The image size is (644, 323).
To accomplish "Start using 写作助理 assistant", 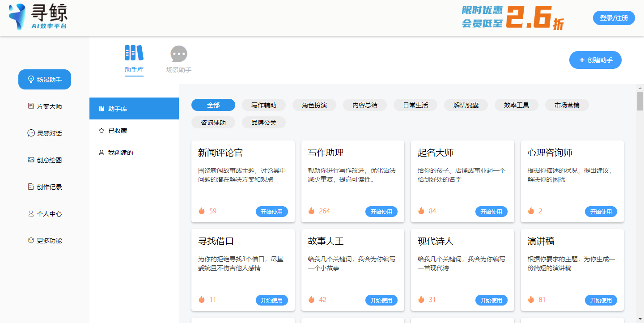I will (381, 212).
